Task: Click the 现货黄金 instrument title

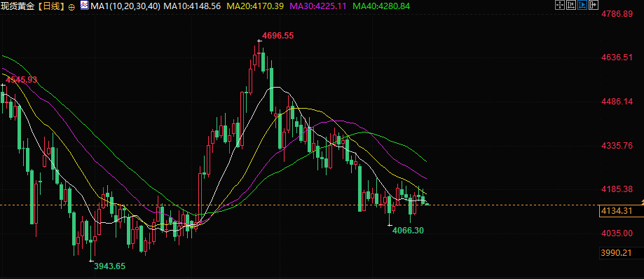Action: coord(18,6)
